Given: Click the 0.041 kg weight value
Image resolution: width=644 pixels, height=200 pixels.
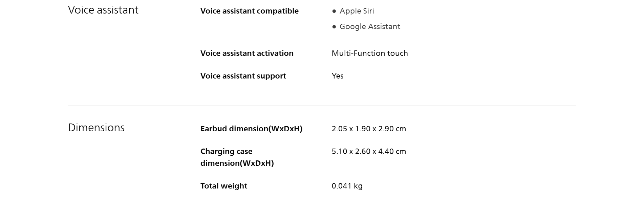Looking at the screenshot, I should pos(347,186).
